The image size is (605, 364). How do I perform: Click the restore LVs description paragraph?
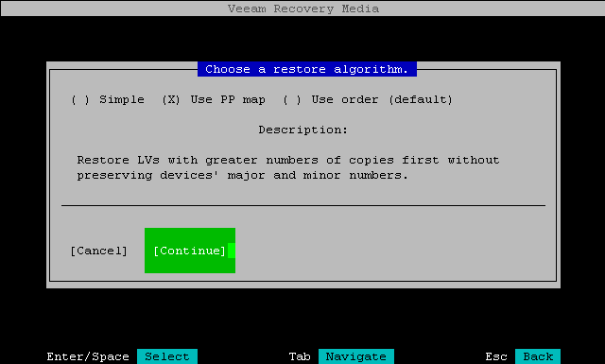[287, 167]
